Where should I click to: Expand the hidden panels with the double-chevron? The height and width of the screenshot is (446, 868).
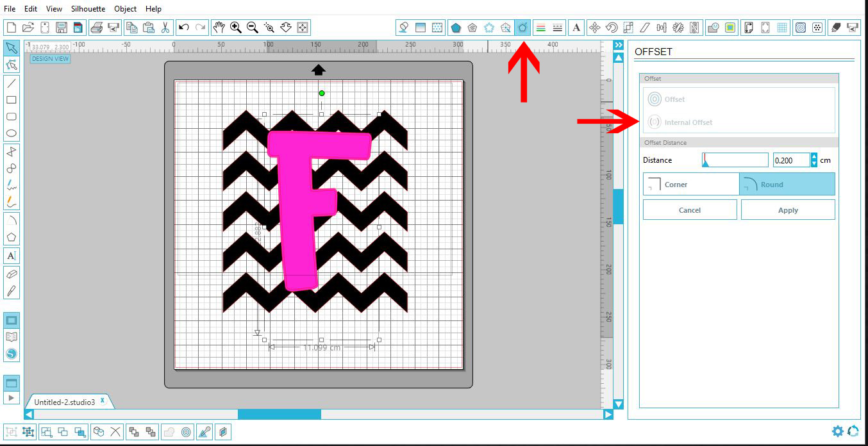pyautogui.click(x=617, y=45)
